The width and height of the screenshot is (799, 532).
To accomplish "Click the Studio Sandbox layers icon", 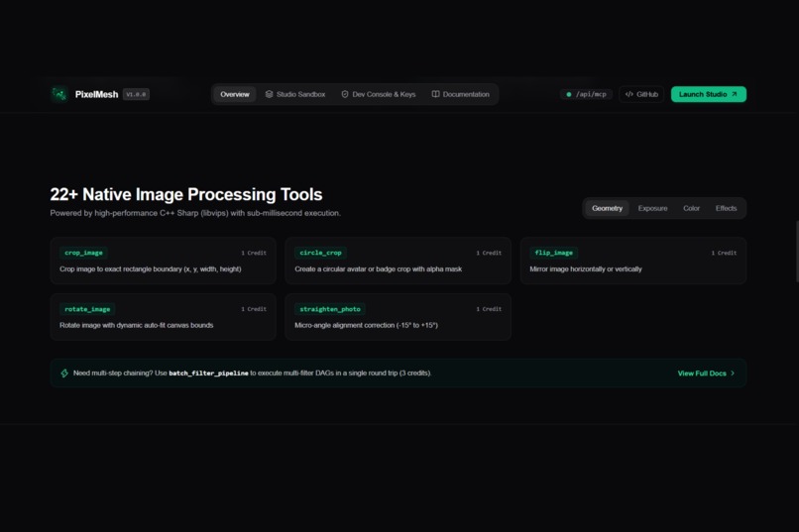I will tap(269, 94).
